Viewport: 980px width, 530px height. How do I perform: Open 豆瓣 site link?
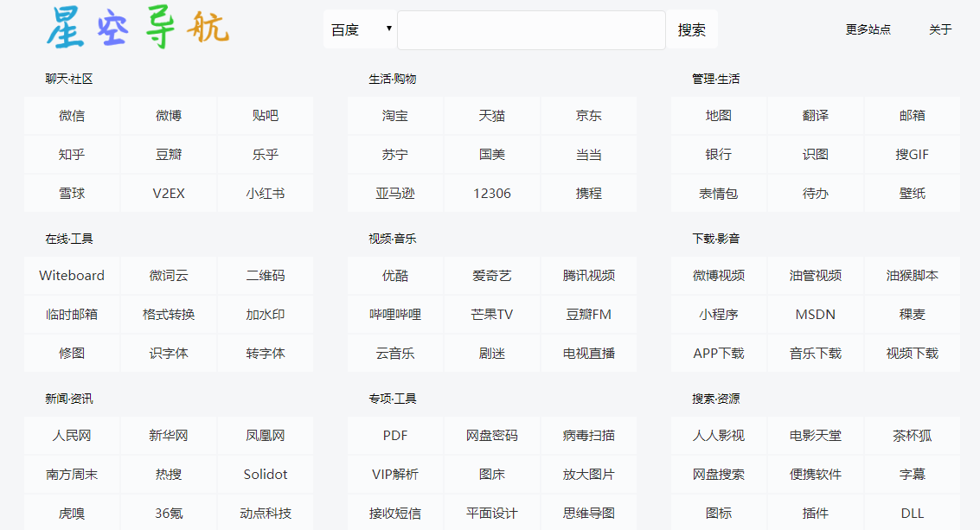(169, 155)
